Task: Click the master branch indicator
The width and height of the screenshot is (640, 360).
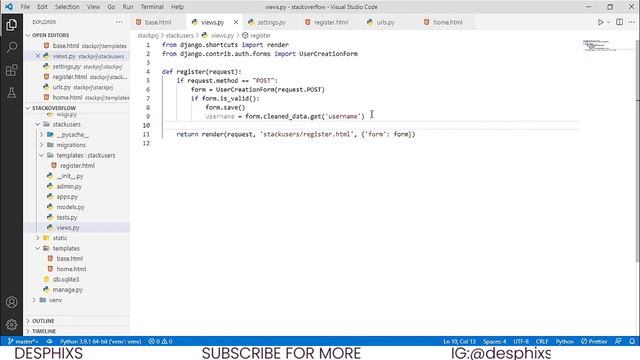Action: pos(23,341)
